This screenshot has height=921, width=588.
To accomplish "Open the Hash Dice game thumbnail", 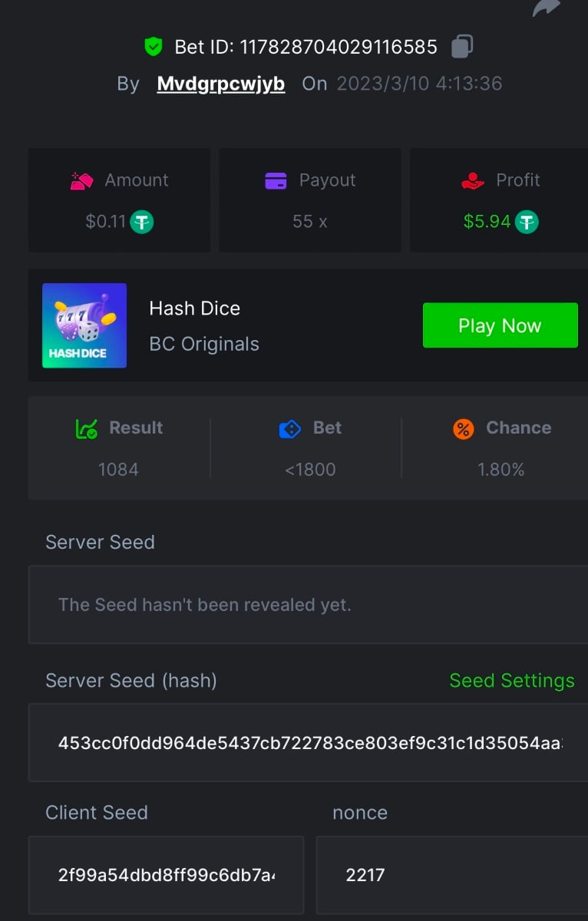I will pyautogui.click(x=84, y=325).
